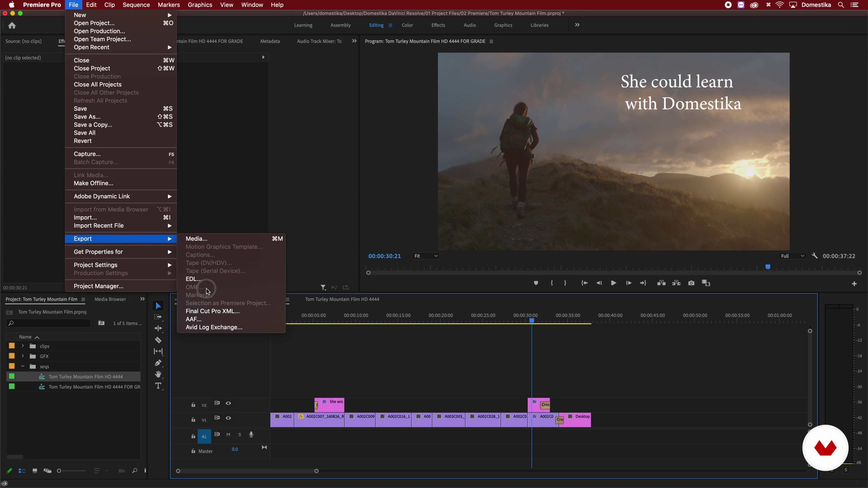The image size is (868, 488).
Task: Toggle V2 track output eye
Action: click(228, 404)
